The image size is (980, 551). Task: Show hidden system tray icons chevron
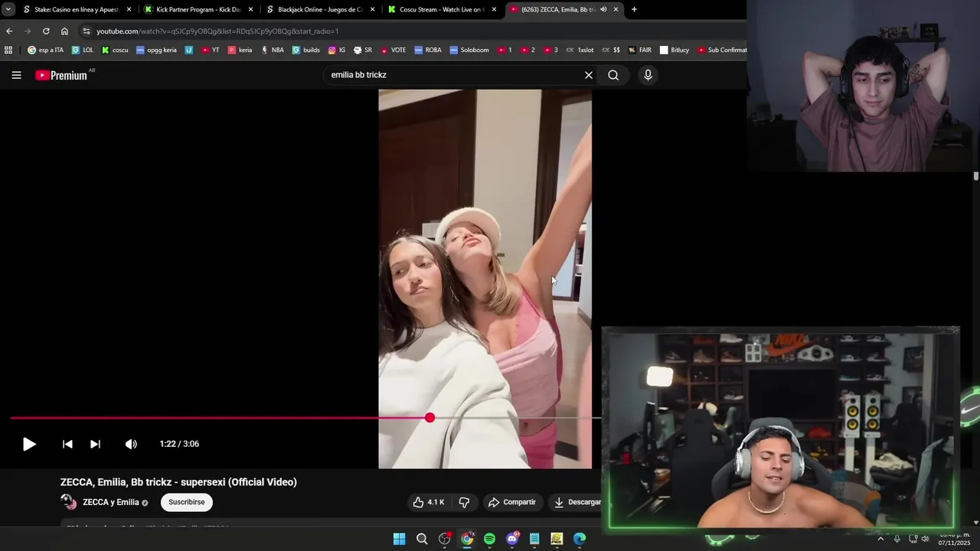(x=880, y=539)
